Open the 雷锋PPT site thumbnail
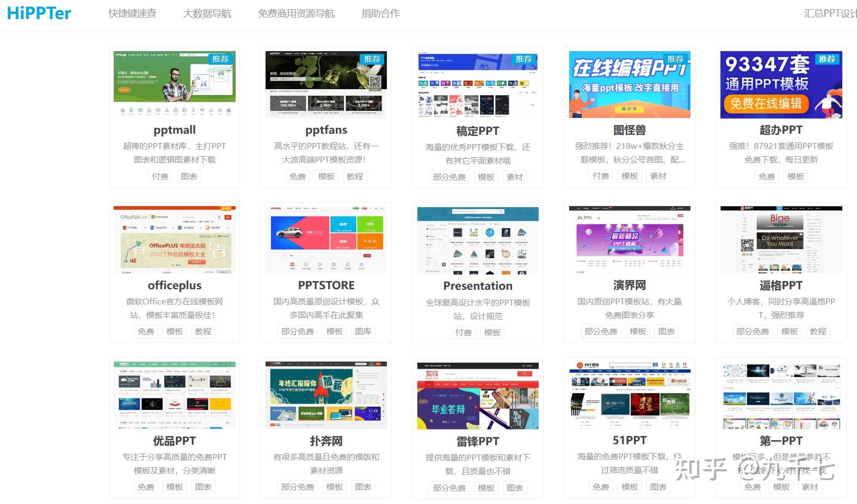Viewport: 857px width, 504px height. [478, 396]
